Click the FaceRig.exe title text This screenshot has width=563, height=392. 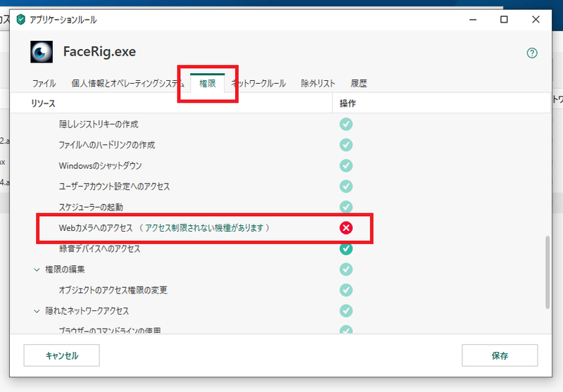pos(99,51)
